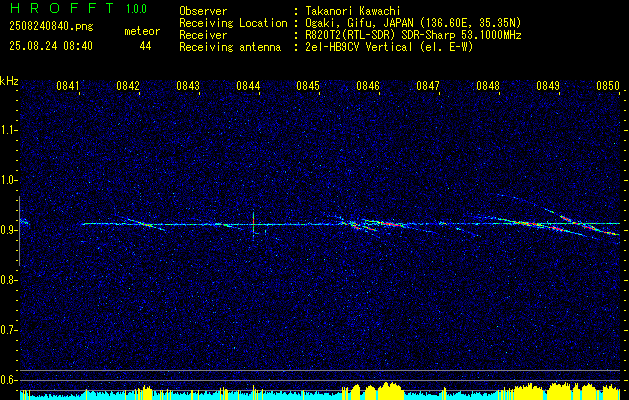The width and height of the screenshot is (629, 400).
Task: Click the Receiving Location label
Action: click(x=233, y=23)
